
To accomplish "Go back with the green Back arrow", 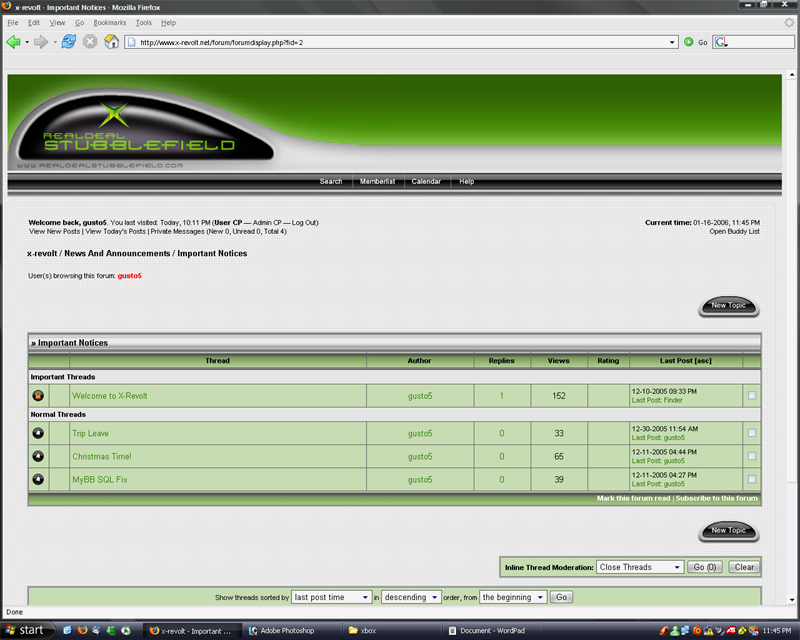I will (x=13, y=42).
